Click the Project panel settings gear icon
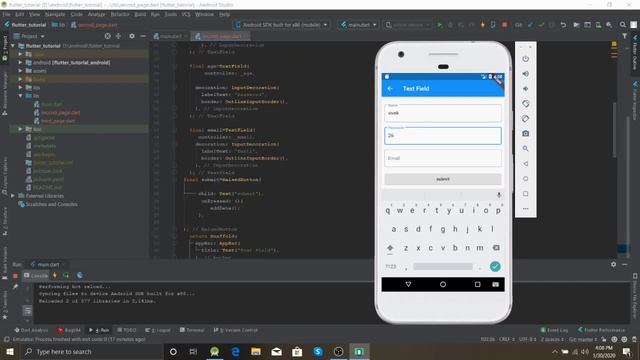640x360 pixels. (x=131, y=36)
